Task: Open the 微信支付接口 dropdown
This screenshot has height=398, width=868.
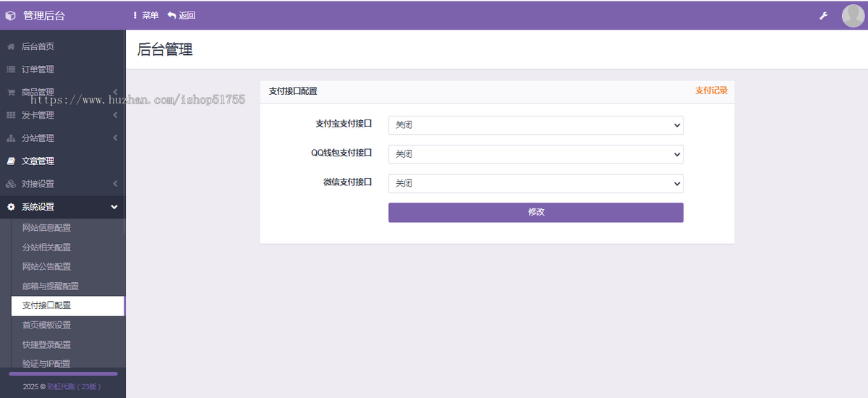Action: click(x=536, y=184)
